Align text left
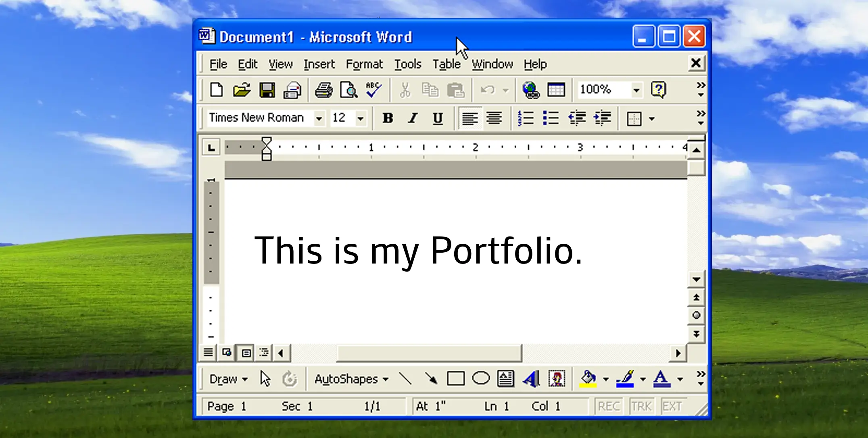Viewport: 868px width, 438px height. point(470,118)
